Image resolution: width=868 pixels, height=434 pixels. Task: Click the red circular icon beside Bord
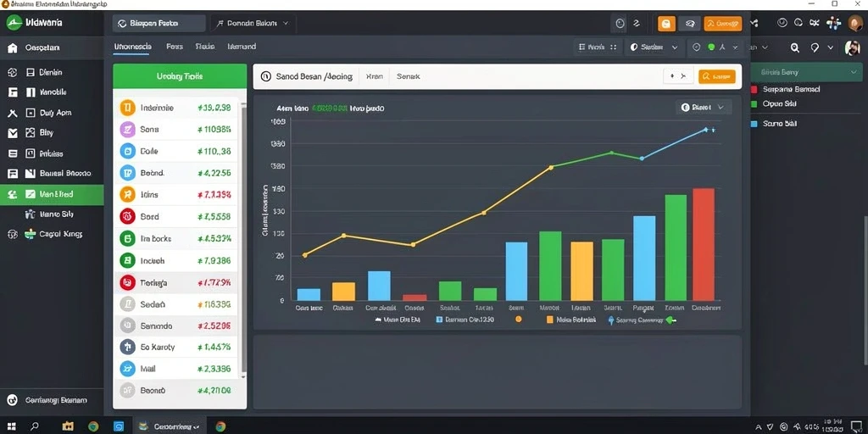[127, 216]
